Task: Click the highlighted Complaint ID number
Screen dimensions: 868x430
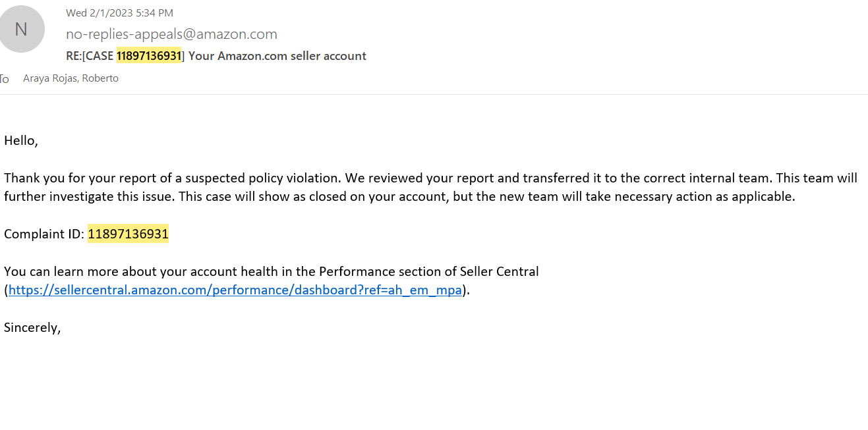Action: [129, 234]
